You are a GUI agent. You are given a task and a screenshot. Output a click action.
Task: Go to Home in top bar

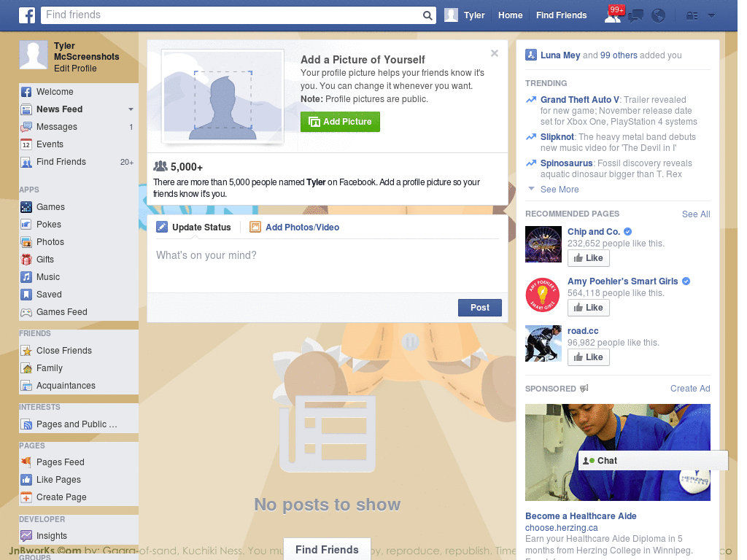[x=510, y=15]
